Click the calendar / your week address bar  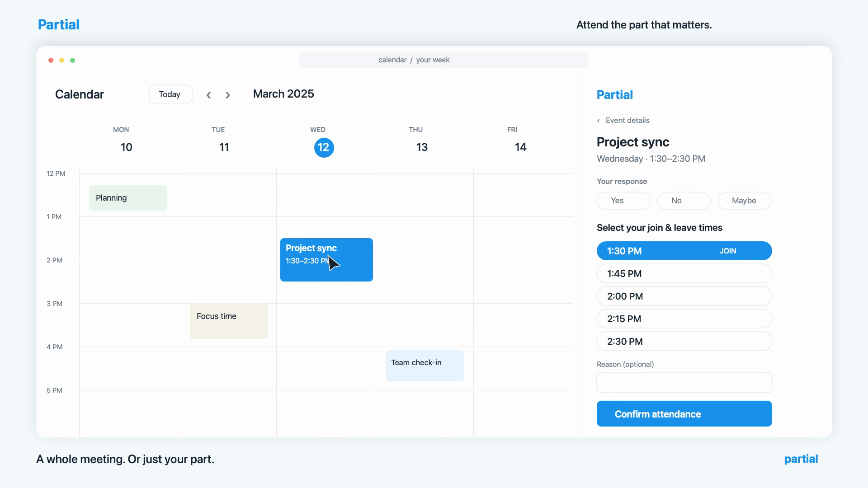point(443,60)
